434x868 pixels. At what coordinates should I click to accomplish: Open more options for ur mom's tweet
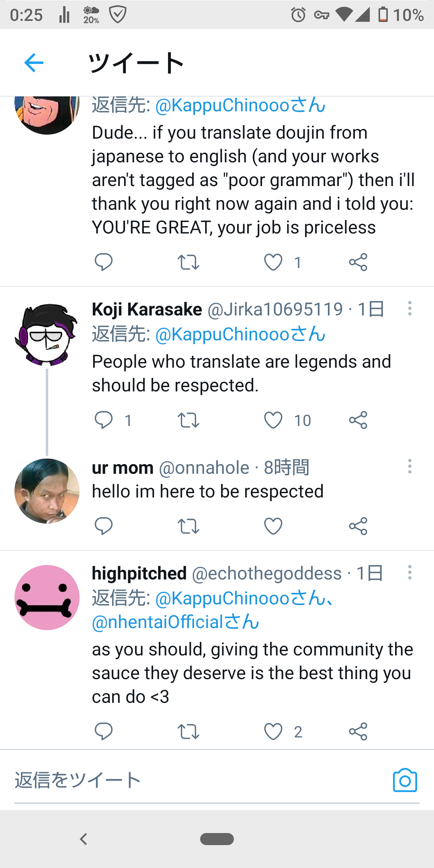click(x=409, y=467)
